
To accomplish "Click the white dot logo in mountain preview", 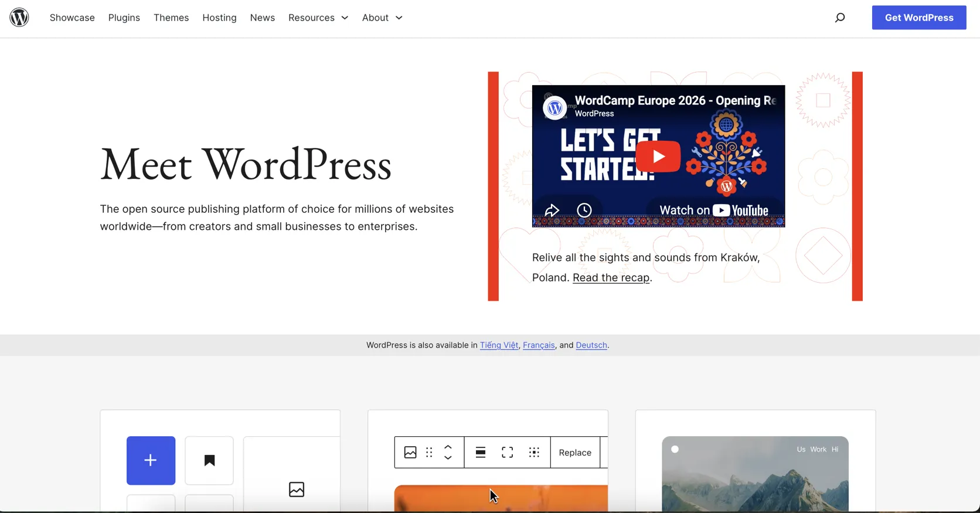I will tap(675, 450).
